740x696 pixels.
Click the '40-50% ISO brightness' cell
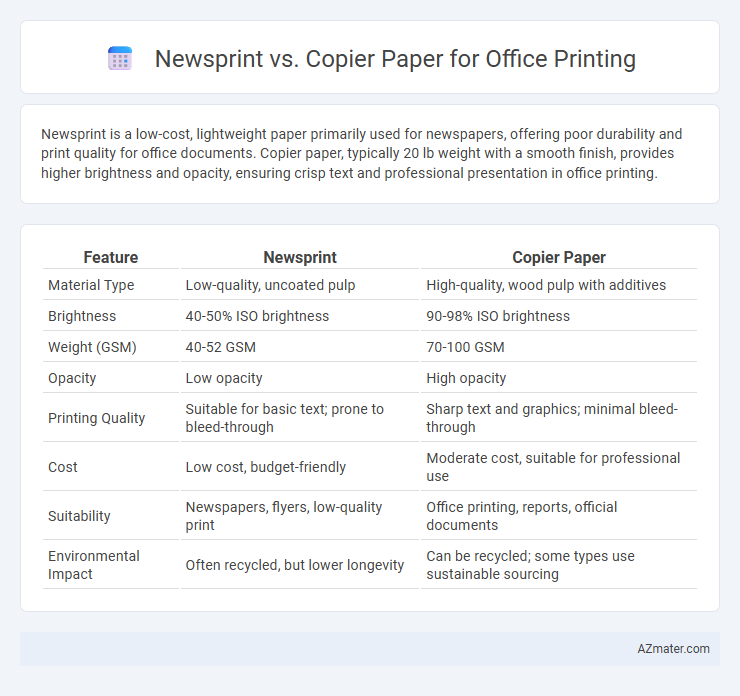tap(300, 316)
